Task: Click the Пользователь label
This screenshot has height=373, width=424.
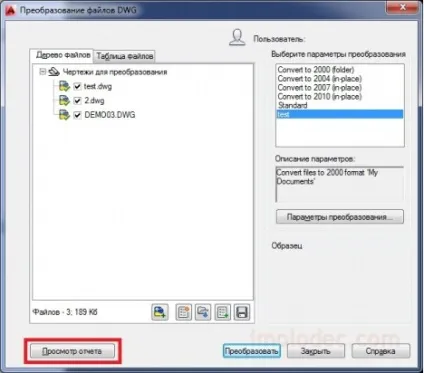Action: point(279,39)
